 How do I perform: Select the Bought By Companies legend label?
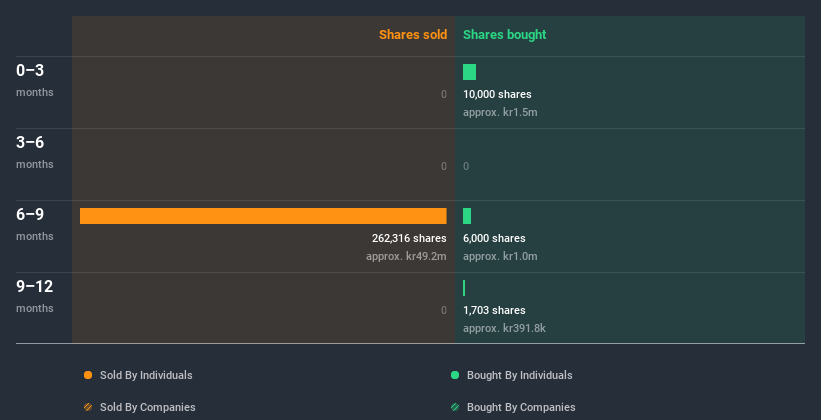pyautogui.click(x=521, y=407)
